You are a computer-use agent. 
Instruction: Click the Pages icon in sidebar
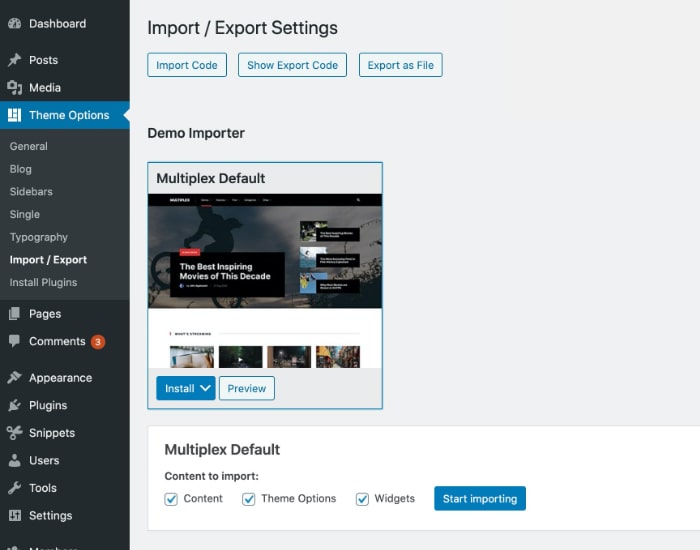(x=14, y=314)
